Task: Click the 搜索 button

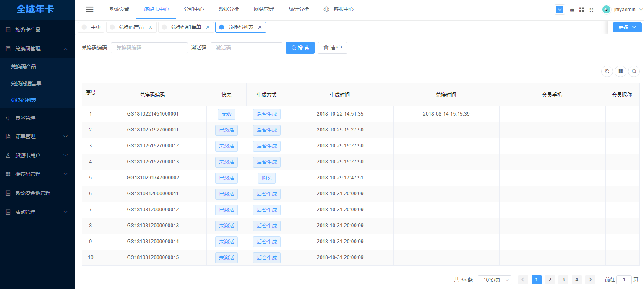Action: [300, 48]
